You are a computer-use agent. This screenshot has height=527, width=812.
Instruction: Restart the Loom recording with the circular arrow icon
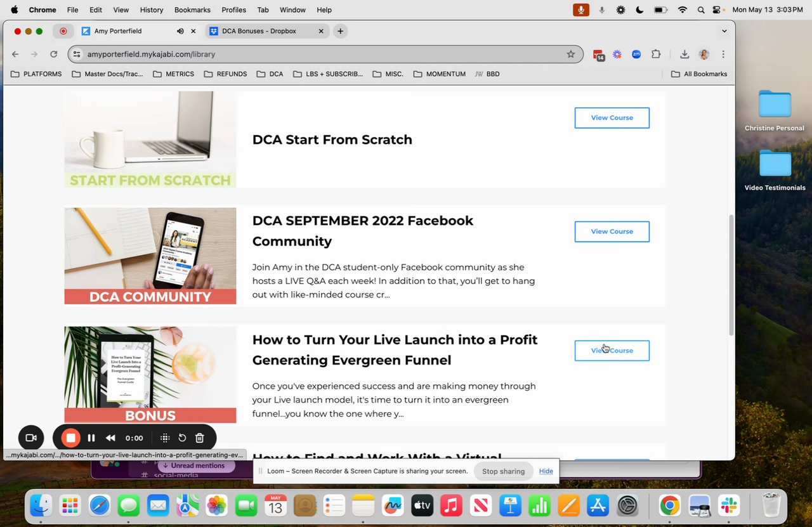pos(182,438)
